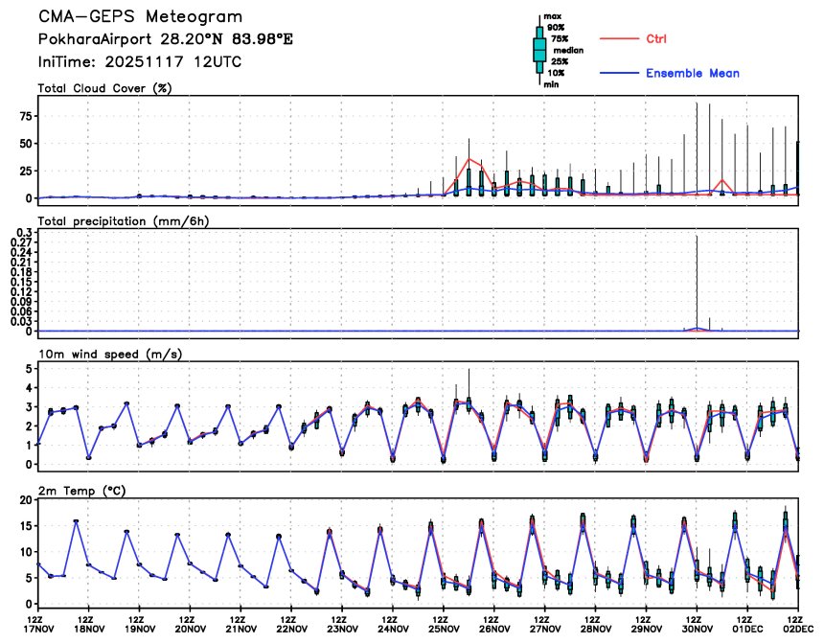This screenshot has height=644, width=824.
Task: Click the temperature 20 axis value
Action: (26, 500)
